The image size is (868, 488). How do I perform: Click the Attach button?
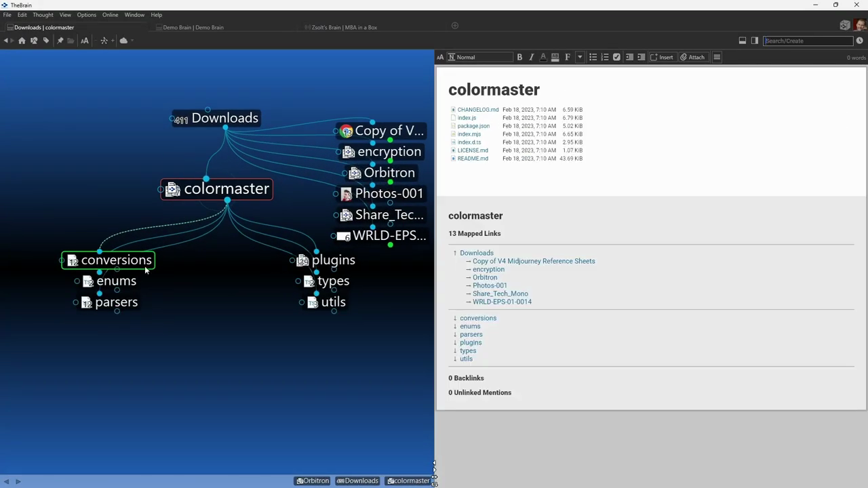(692, 57)
